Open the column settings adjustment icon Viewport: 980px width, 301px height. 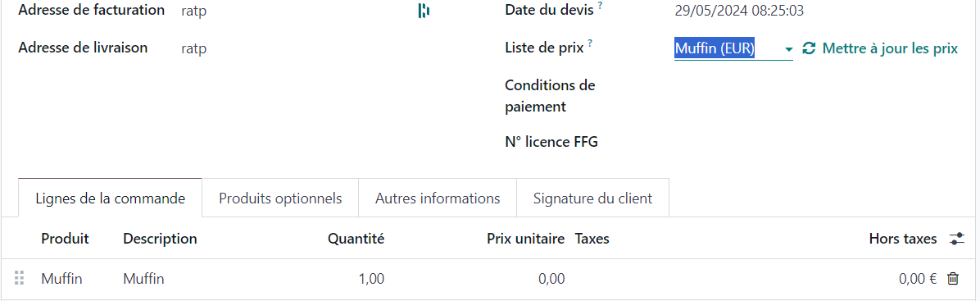[x=956, y=239]
